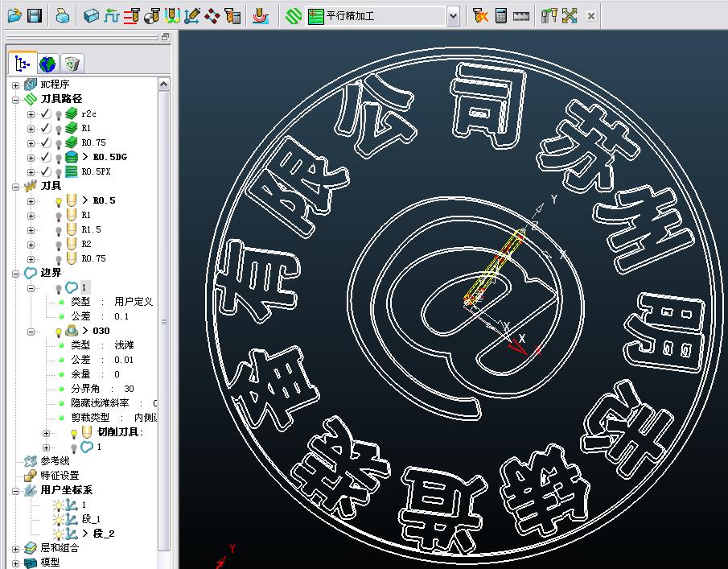
Task: Open project folder icon in toolbar
Action: pyautogui.click(x=14, y=16)
